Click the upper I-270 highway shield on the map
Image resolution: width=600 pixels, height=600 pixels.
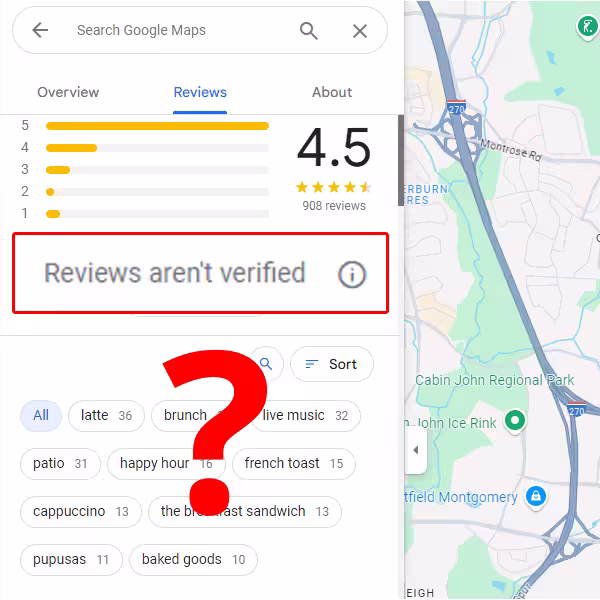pos(457,108)
